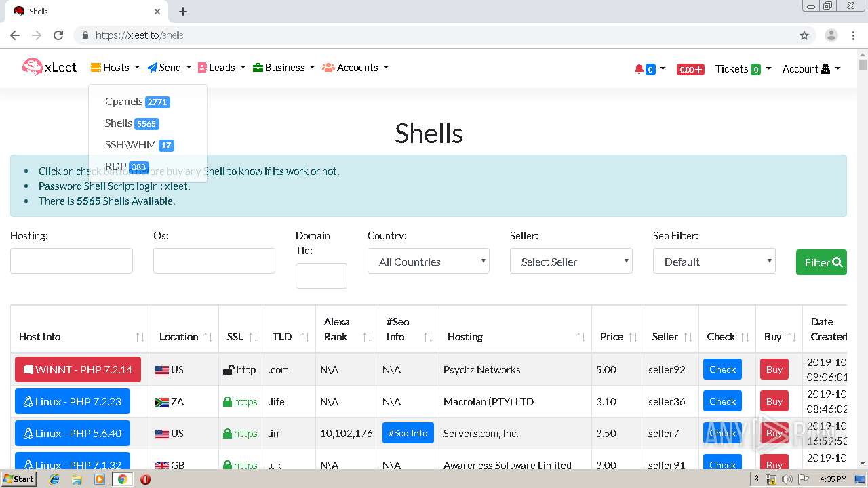Open the file explorer taskbar icon
The height and width of the screenshot is (488, 868).
click(x=77, y=479)
